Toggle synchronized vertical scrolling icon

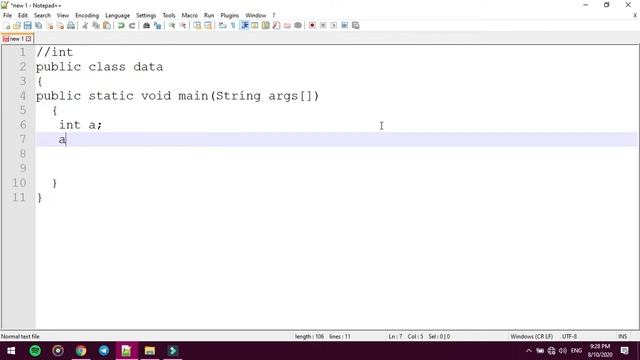(x=197, y=25)
